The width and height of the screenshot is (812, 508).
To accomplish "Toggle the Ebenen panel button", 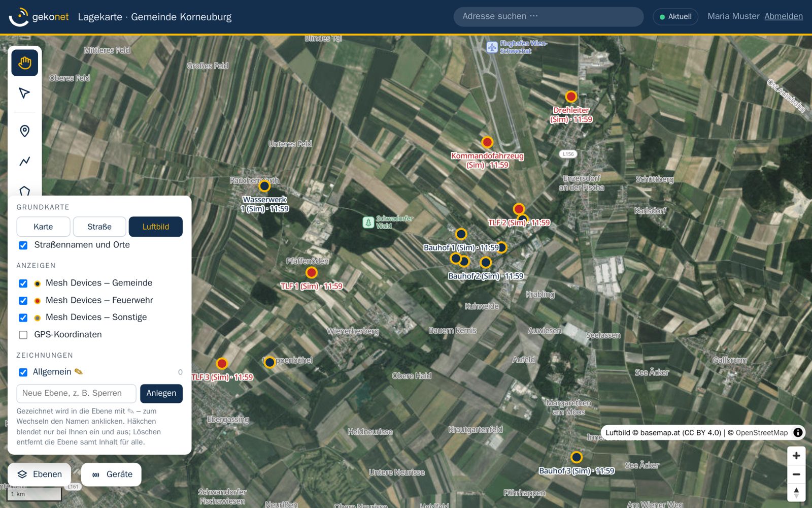I will click(x=40, y=474).
